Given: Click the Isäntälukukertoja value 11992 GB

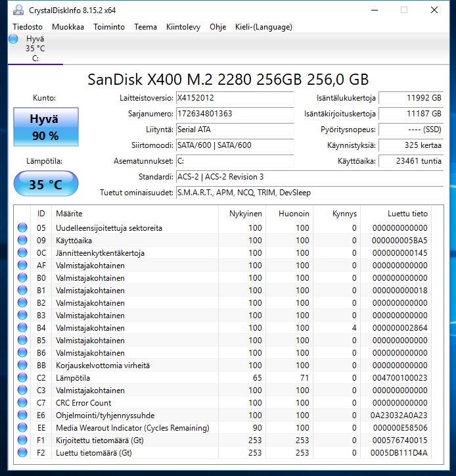Looking at the screenshot, I should tap(411, 98).
